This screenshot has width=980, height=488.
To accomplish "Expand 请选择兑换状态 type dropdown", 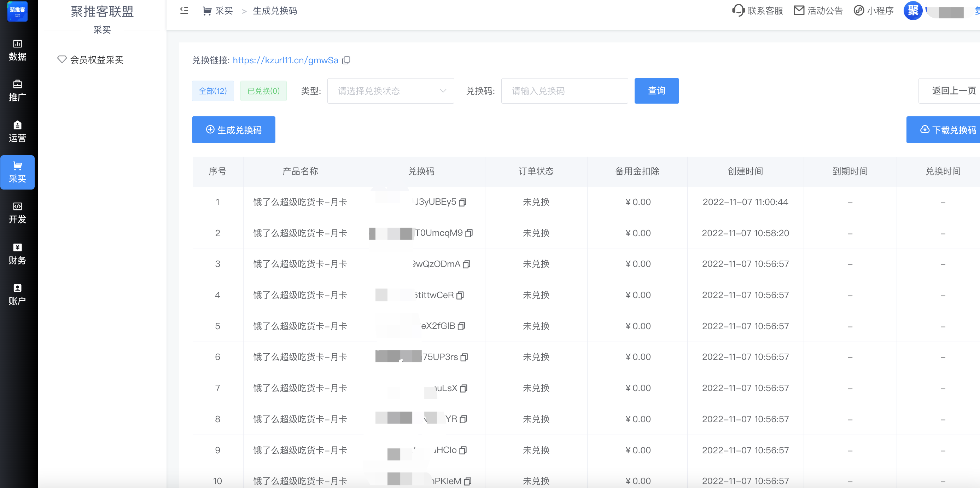I will 390,91.
